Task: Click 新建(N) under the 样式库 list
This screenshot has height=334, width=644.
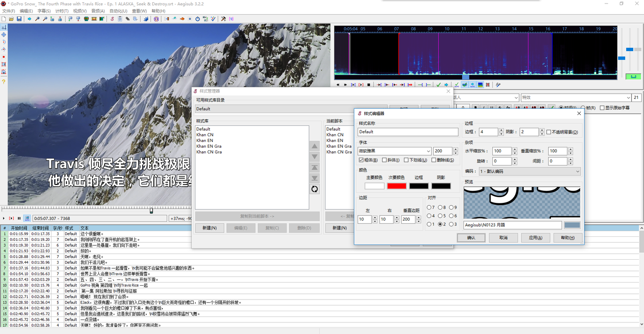Action: (x=209, y=228)
